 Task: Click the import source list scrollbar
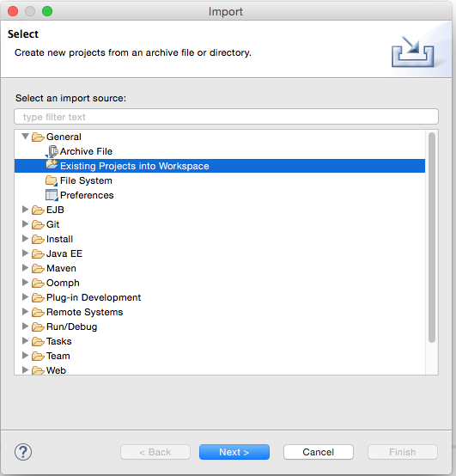432,238
